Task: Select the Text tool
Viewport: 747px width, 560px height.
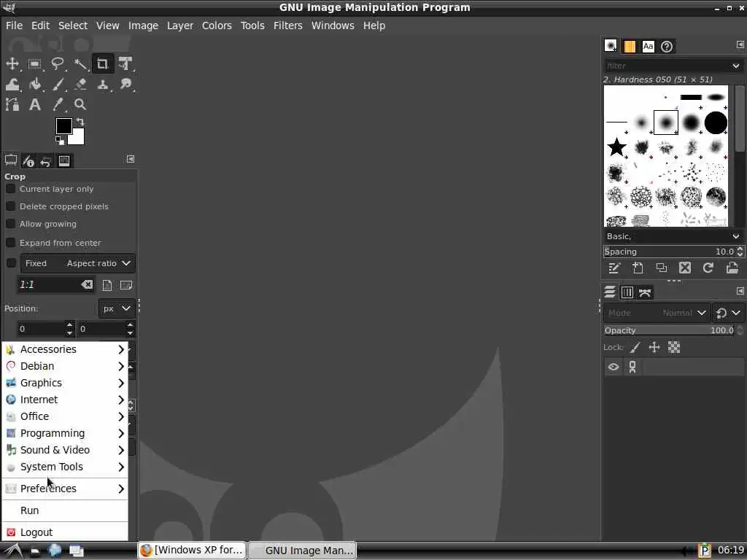Action: click(x=35, y=104)
